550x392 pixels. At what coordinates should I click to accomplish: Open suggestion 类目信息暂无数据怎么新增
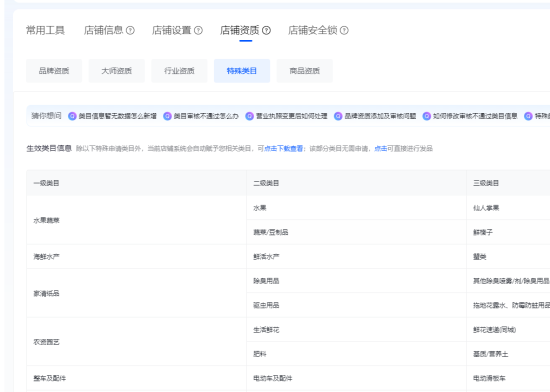[x=112, y=116]
